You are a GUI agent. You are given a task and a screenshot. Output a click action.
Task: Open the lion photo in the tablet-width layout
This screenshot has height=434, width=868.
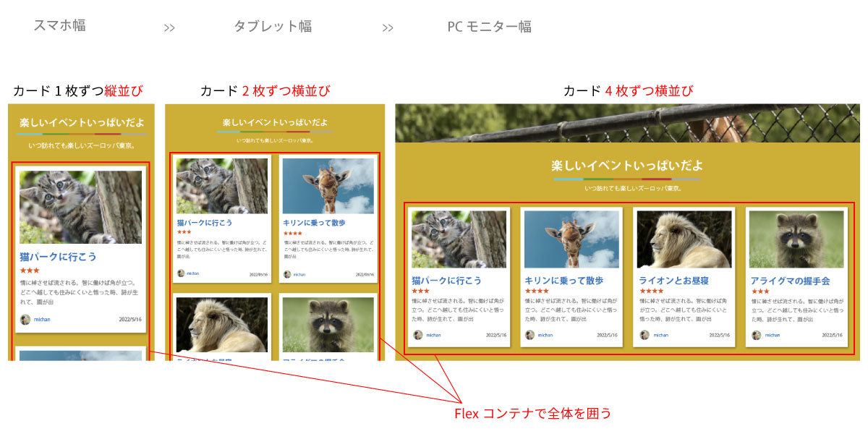(222, 325)
